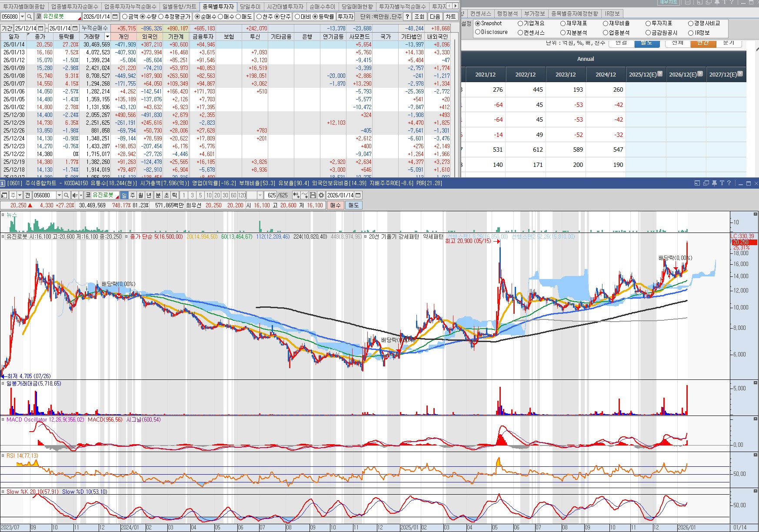The width and height of the screenshot is (759, 532).
Task: Click the speaker sound icon in chart toolbar
Action: click(x=75, y=195)
